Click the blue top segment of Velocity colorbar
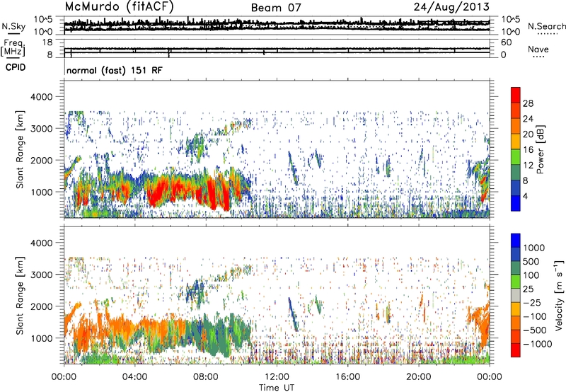The width and height of the screenshot is (566, 392). [516, 241]
